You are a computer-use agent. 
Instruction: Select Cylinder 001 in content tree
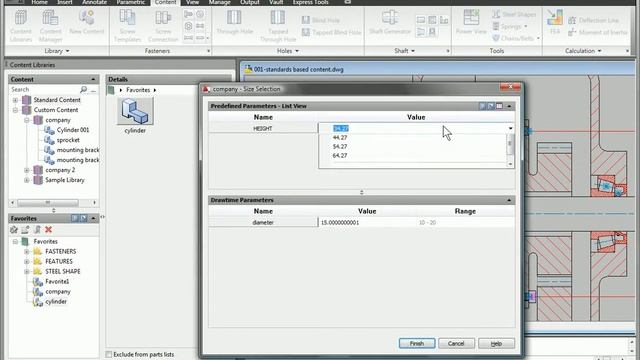coord(73,130)
